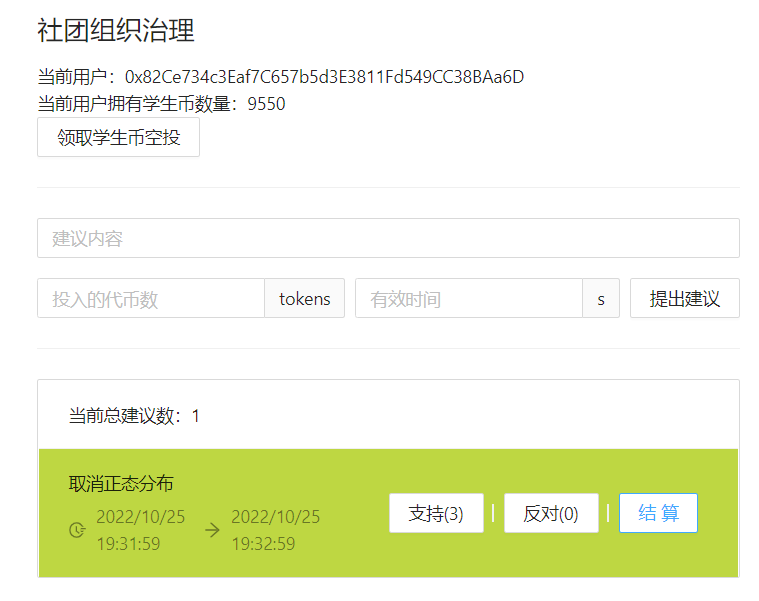Screen dimensions: 759x601
Task: Click the student coin balance 9550
Action: (x=266, y=104)
